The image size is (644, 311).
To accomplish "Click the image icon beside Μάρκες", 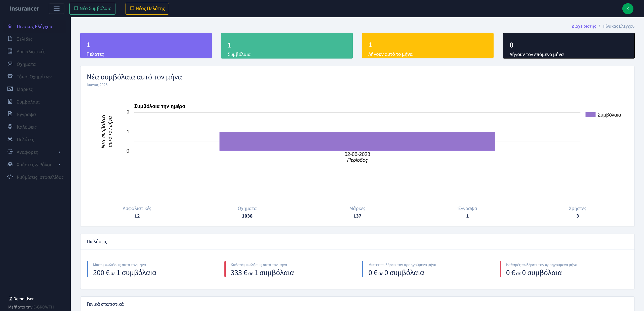I will (10, 89).
